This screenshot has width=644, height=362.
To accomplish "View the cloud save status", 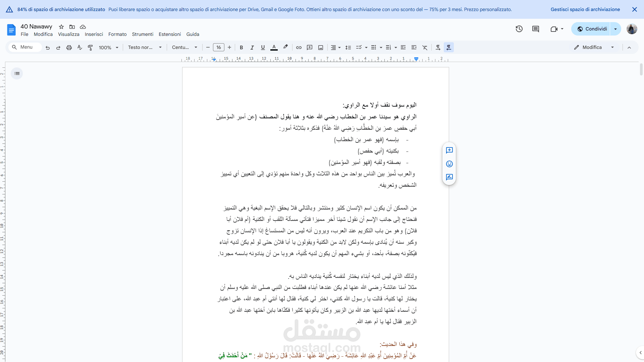I will click(83, 27).
